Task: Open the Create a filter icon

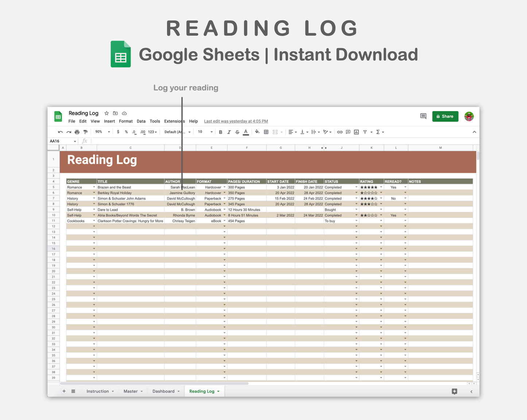Action: pyautogui.click(x=365, y=132)
